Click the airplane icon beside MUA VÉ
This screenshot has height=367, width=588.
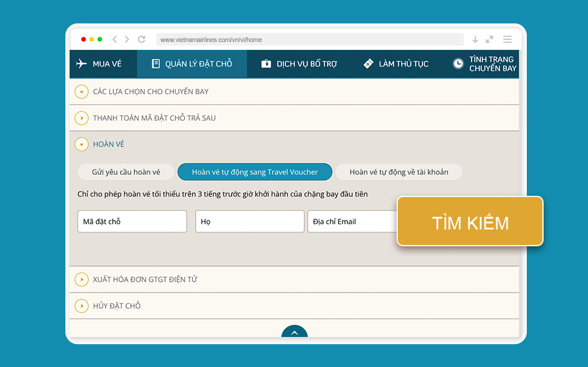tap(81, 64)
